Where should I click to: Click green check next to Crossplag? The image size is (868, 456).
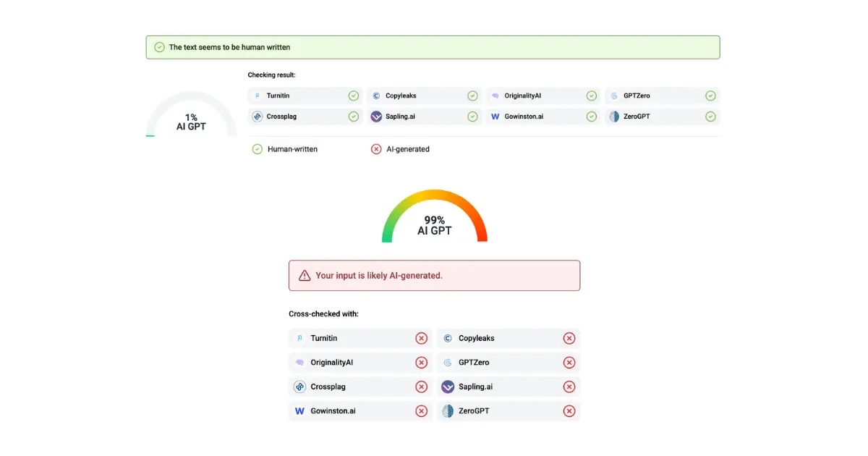pos(353,116)
